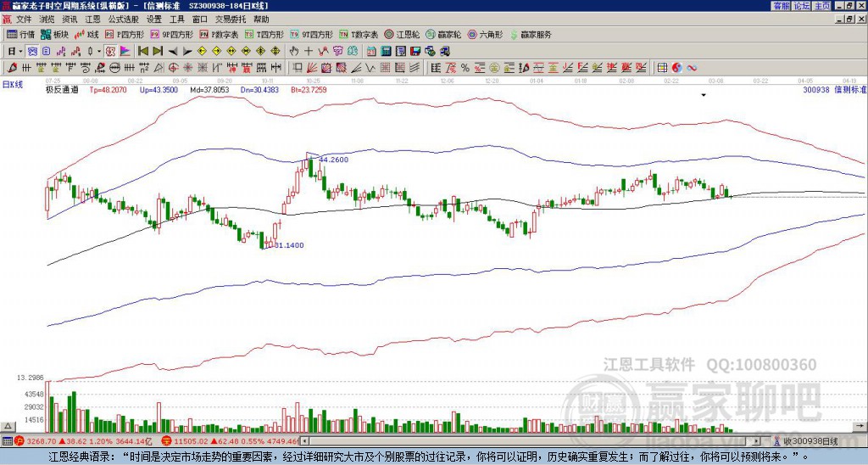
Task: Click the status bar keyboard icon
Action: (7, 441)
